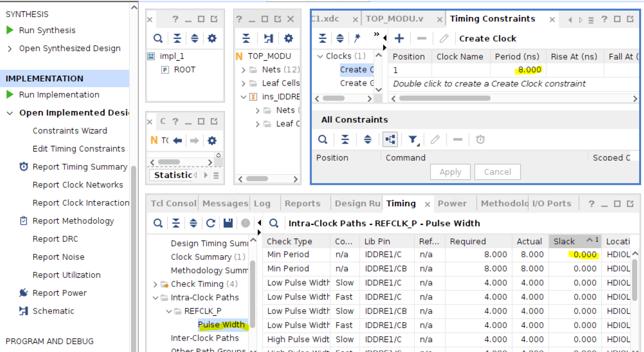Viewport: 644px width, 352px height.
Task: Toggle sort order on Slack column header
Action: [564, 241]
